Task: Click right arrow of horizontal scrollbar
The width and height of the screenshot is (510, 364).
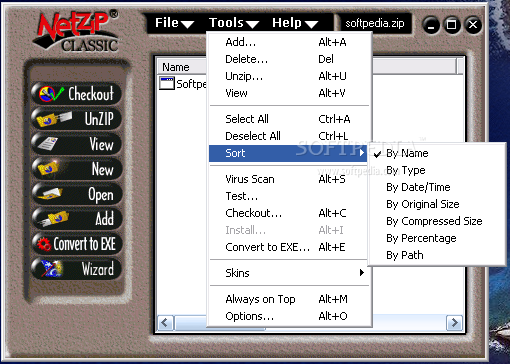Action: [x=454, y=323]
